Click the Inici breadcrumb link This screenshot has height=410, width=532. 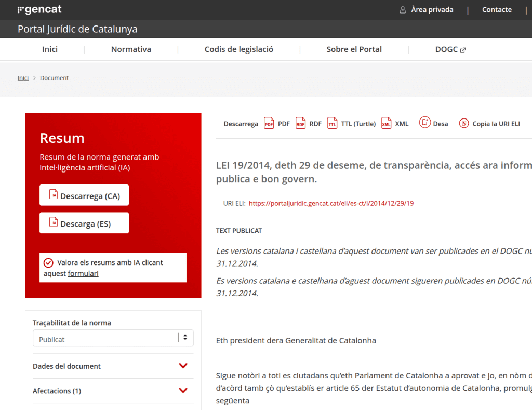(23, 78)
